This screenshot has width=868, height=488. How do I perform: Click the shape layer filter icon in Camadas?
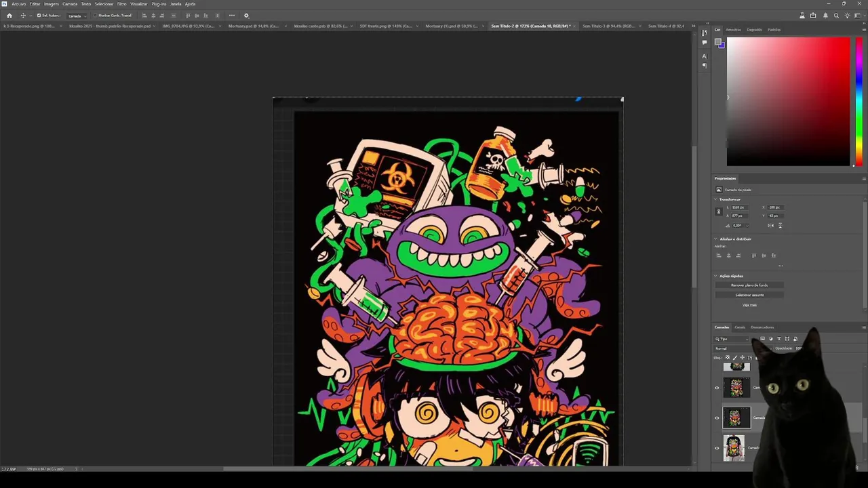click(787, 339)
